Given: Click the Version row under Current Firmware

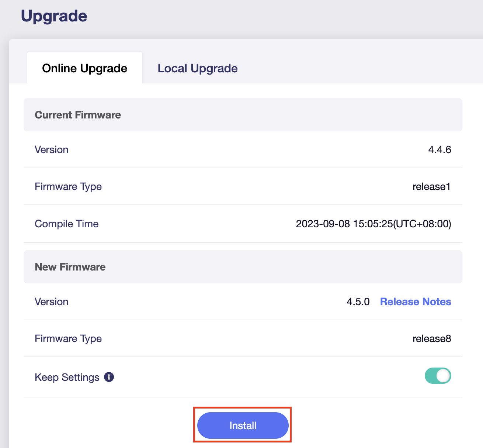Looking at the screenshot, I should point(51,149).
